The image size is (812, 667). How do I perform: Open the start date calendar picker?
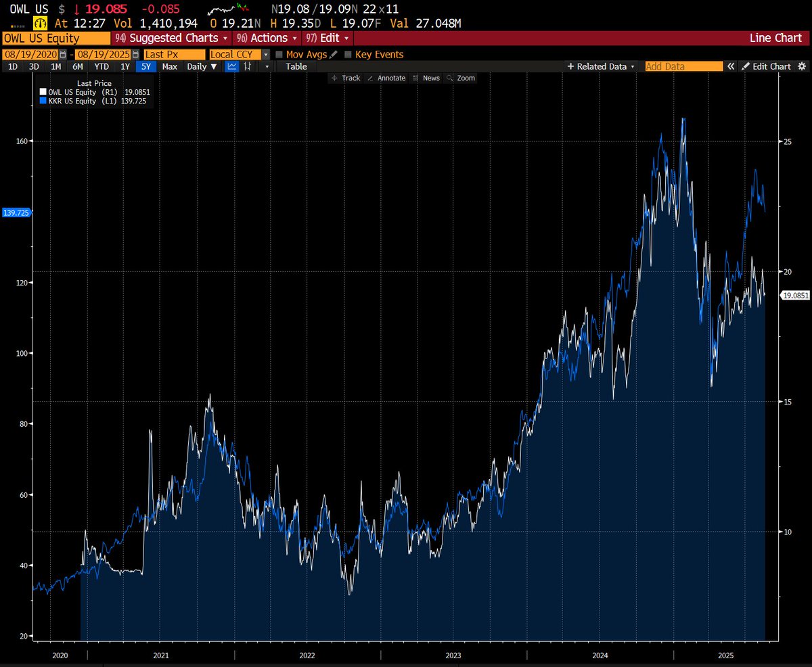click(x=63, y=54)
